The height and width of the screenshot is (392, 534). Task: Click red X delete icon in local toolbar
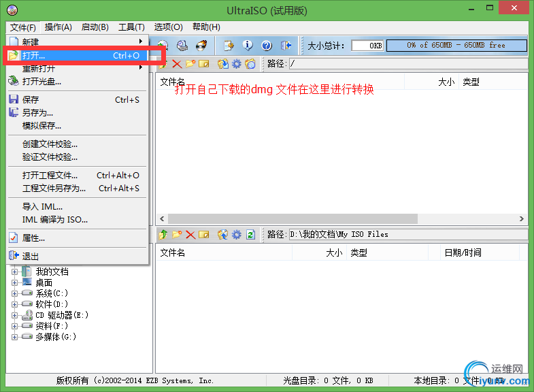point(190,235)
